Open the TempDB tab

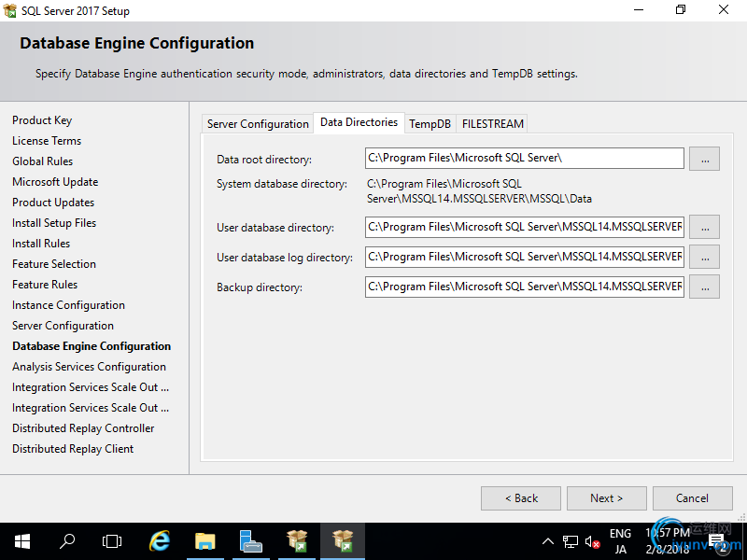point(430,124)
